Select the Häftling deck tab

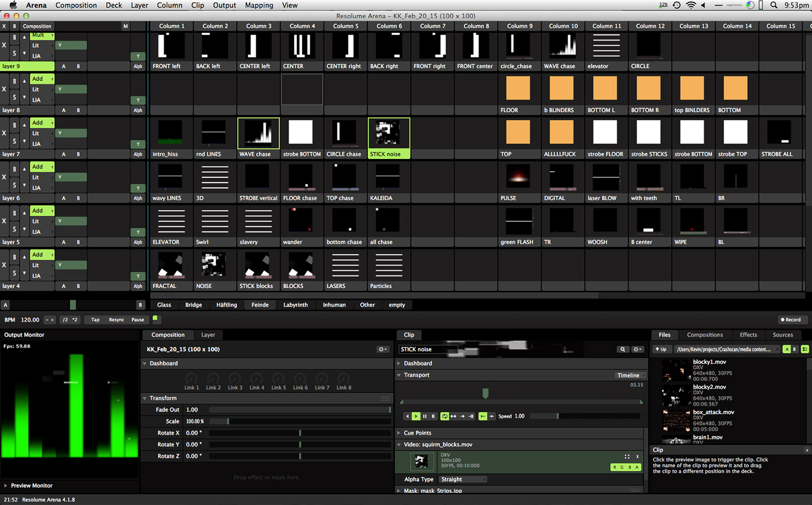(227, 305)
